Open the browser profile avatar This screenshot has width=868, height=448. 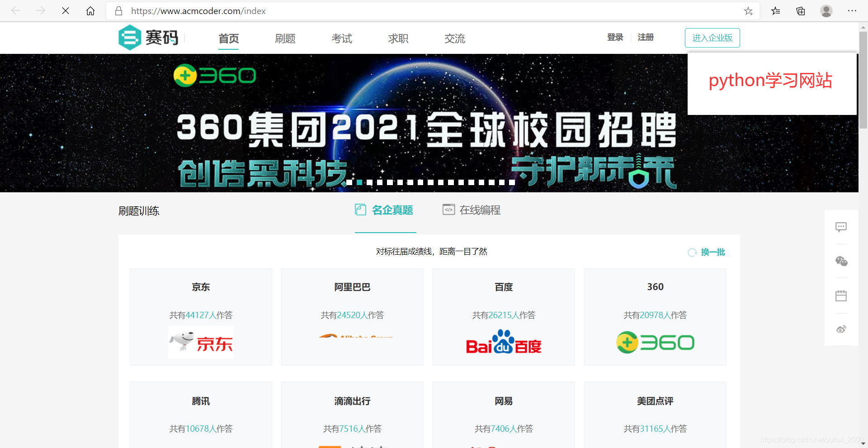click(x=826, y=11)
